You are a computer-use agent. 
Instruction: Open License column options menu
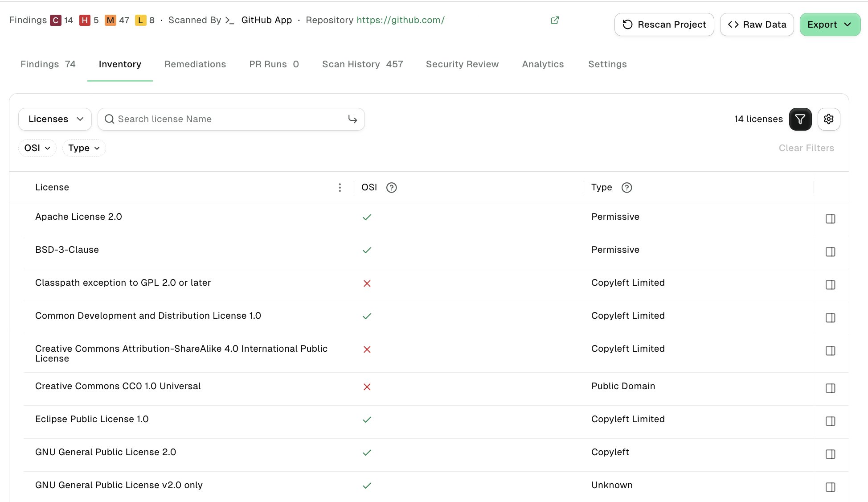(340, 187)
